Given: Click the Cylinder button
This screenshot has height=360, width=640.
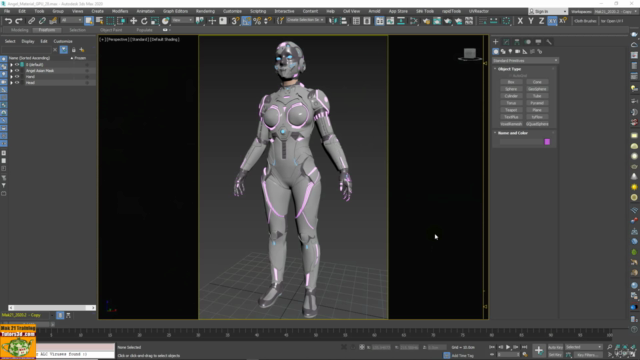Looking at the screenshot, I should pyautogui.click(x=511, y=96).
